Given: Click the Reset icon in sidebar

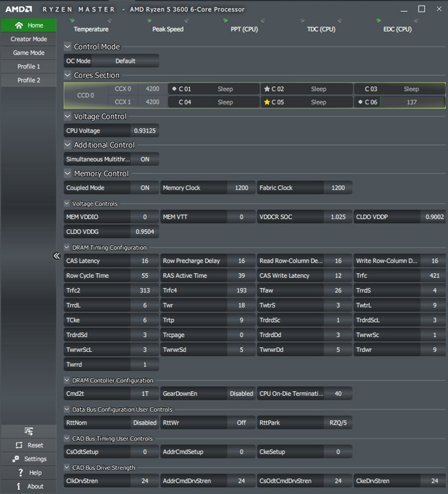Looking at the screenshot, I should 19,445.
